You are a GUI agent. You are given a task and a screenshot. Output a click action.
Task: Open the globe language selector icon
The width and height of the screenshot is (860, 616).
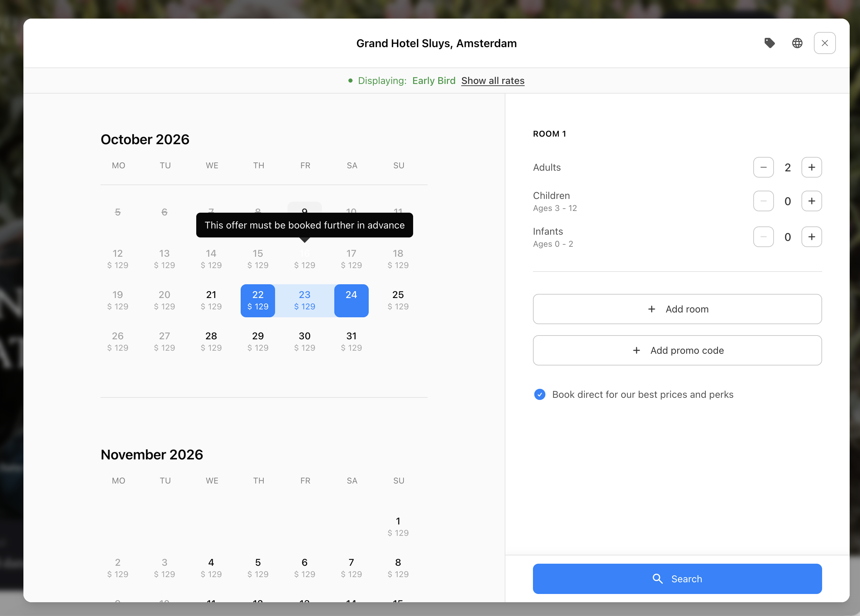pos(797,43)
